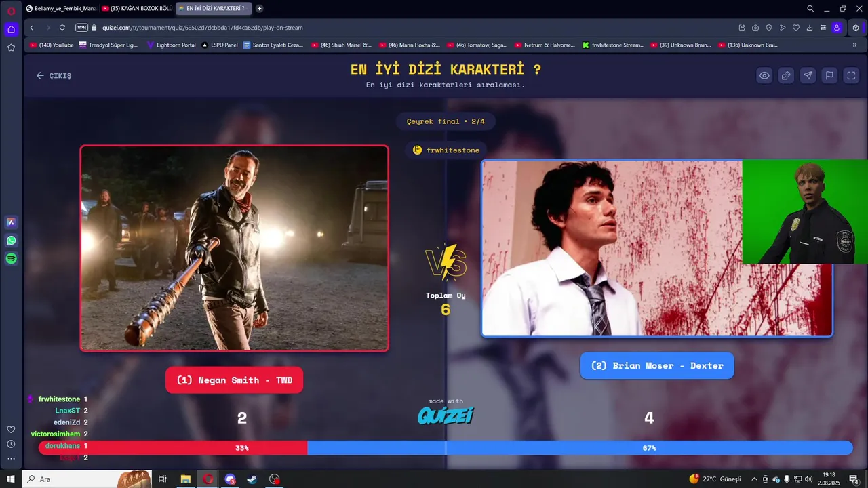868x488 pixels.
Task: Click the sidebar heart icon
Action: tap(11, 430)
